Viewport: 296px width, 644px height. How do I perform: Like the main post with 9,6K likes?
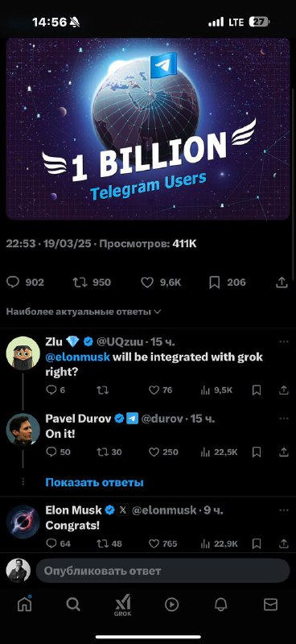[161, 283]
